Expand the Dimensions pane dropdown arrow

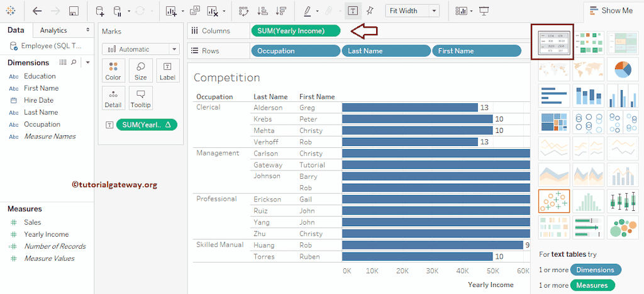pyautogui.click(x=88, y=62)
